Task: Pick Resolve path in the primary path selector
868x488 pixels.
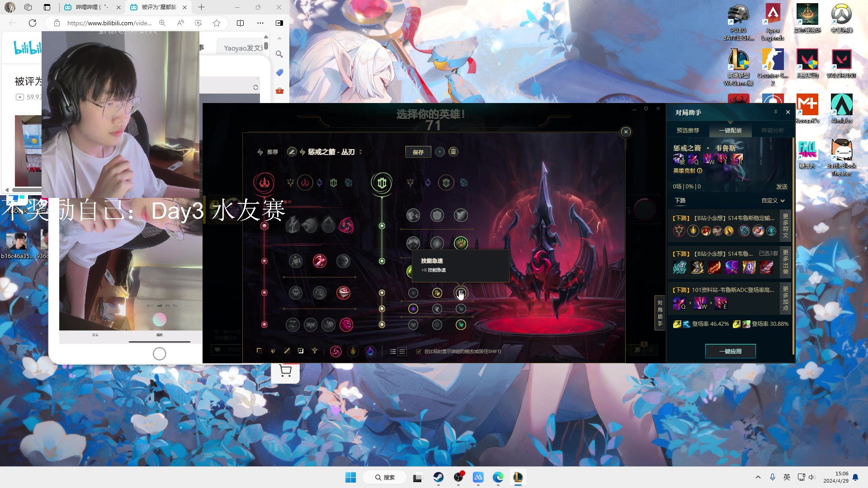Action: [x=334, y=183]
